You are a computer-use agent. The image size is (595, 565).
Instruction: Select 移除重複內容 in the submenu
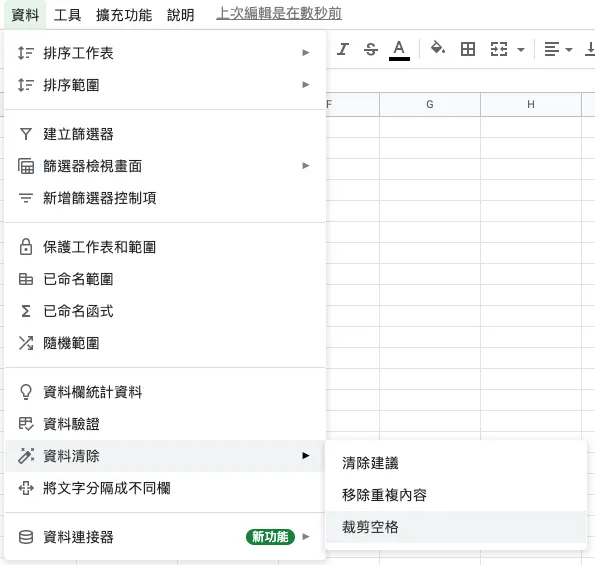456,495
